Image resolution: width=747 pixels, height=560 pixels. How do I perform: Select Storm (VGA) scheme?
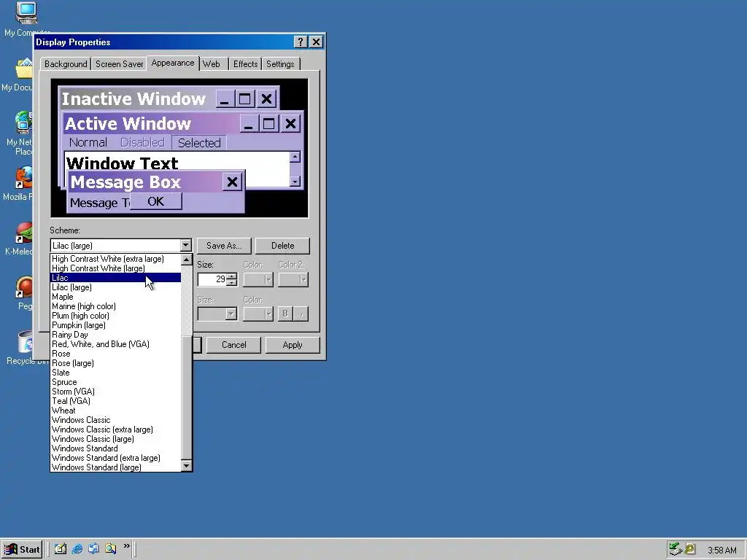click(115, 392)
